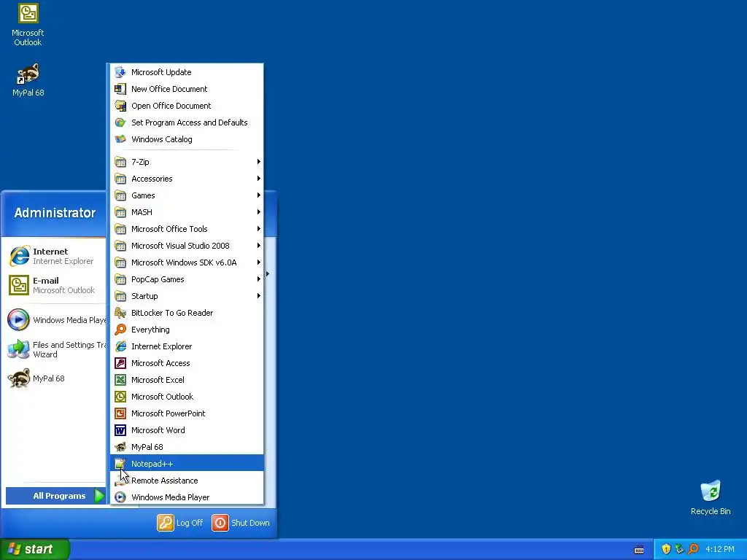Click the taskbar clock showing 4:12 PM
The height and width of the screenshot is (560, 747).
720,549
